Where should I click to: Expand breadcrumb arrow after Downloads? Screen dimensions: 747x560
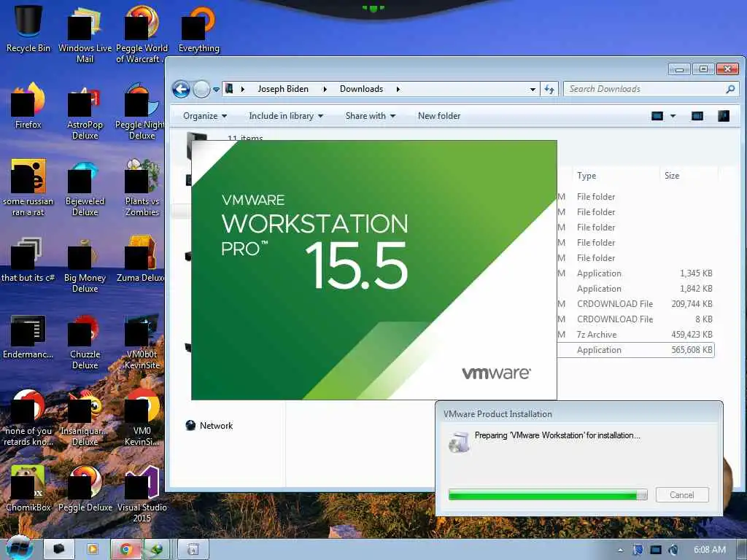[398, 89]
